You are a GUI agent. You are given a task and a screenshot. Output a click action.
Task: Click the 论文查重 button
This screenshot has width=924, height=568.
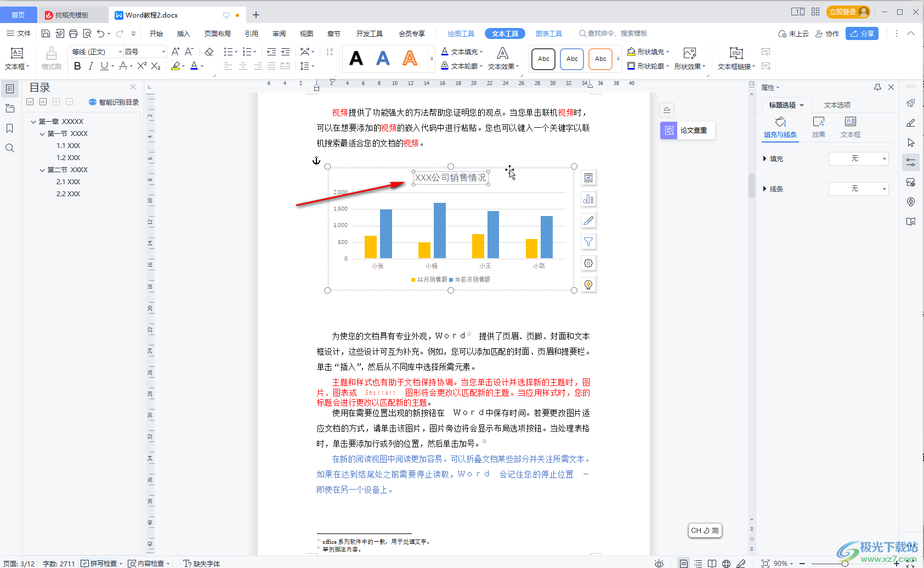pos(687,130)
